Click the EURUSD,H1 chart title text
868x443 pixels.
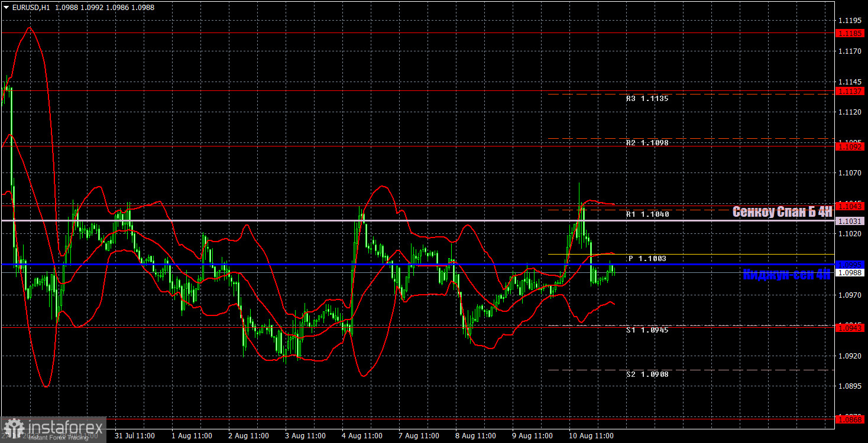tap(32, 8)
